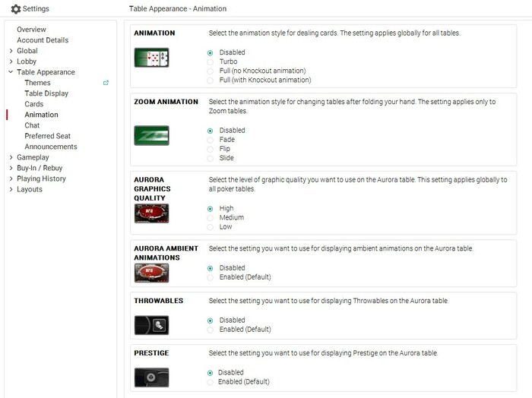
Task: Select Full (no Knockout animation)
Action: [211, 71]
